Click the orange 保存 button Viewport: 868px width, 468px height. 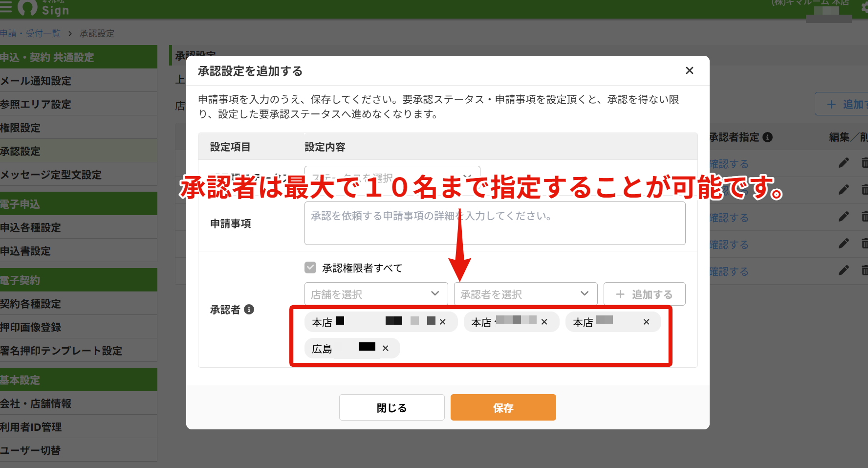[503, 407]
